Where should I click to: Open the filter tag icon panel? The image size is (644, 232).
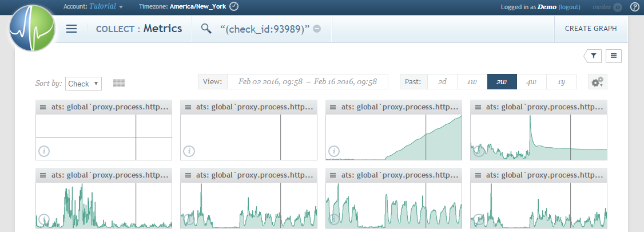593,56
